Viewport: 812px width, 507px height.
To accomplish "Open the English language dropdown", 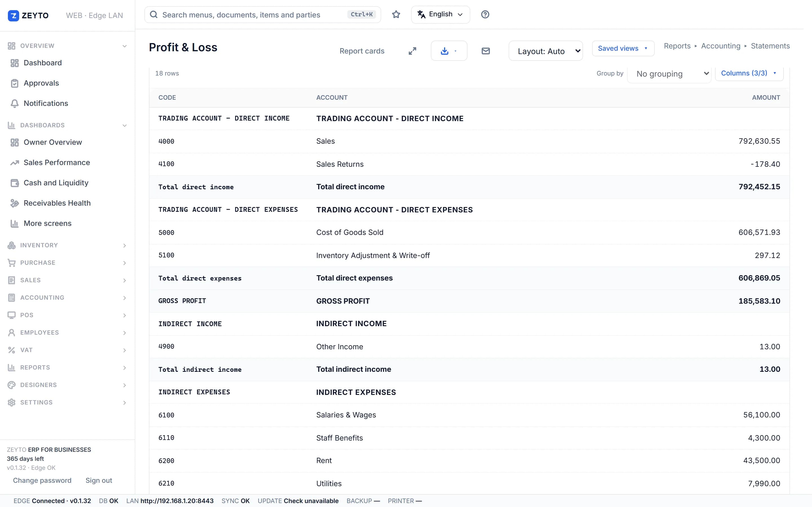I will pos(440,14).
